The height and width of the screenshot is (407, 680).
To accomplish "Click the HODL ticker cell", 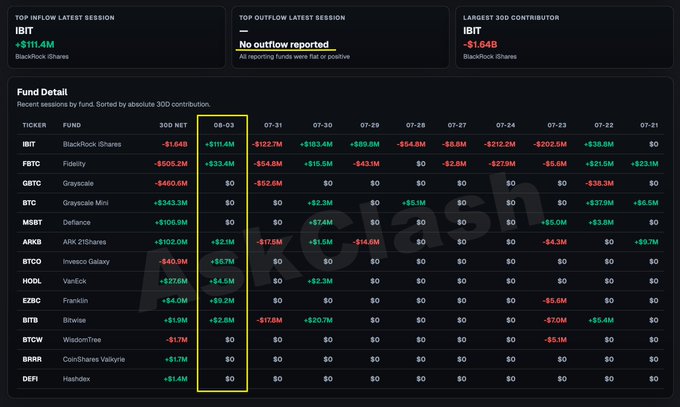I will click(x=32, y=281).
